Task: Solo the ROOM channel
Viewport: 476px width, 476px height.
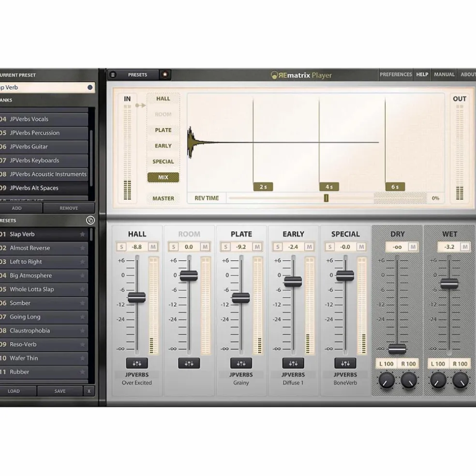Action: pyautogui.click(x=173, y=247)
